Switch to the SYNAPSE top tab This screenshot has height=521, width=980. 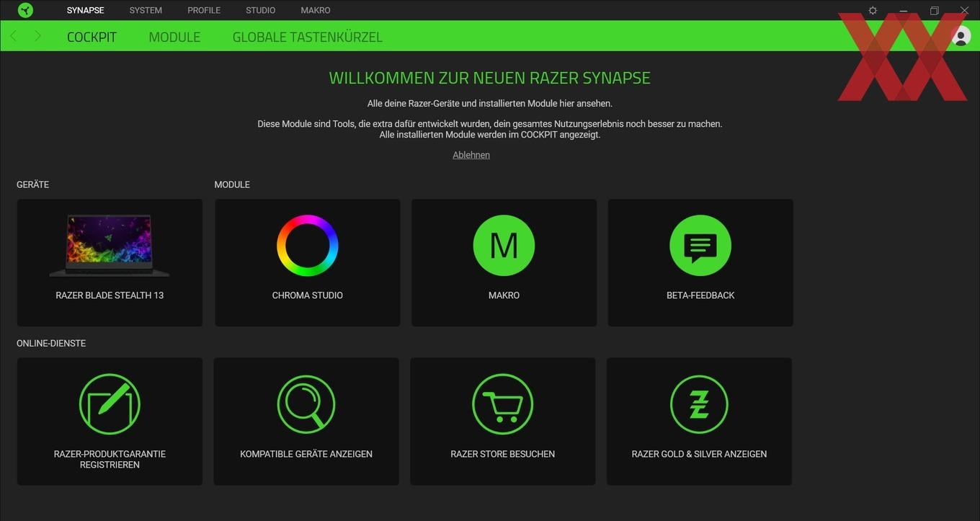click(85, 10)
